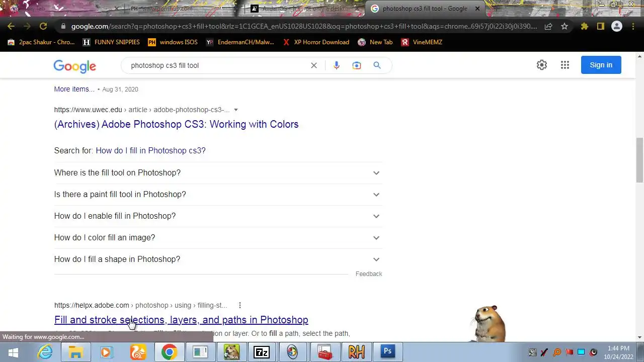
Task: Open the New Tab bookmark
Action: tap(375, 42)
